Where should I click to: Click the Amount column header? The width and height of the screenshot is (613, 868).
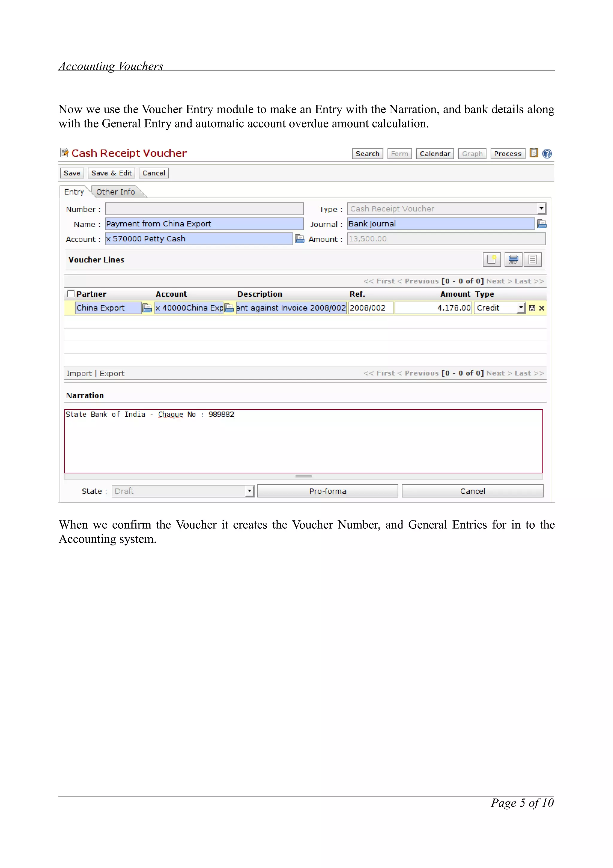[x=455, y=294]
